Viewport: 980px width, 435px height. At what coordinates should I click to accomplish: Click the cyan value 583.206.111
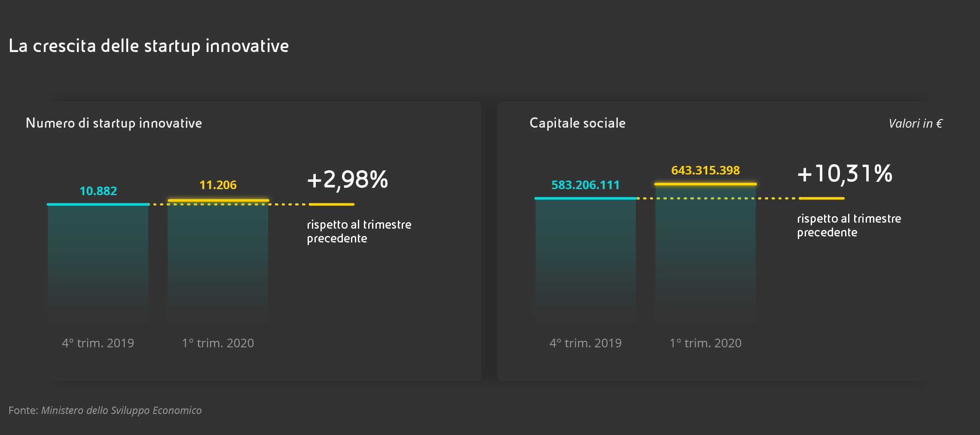(585, 185)
